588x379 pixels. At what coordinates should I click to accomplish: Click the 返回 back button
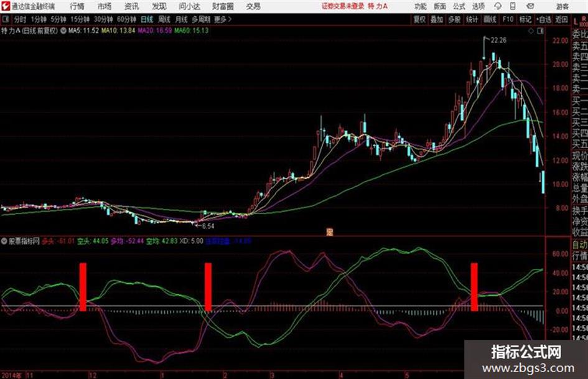(x=561, y=19)
